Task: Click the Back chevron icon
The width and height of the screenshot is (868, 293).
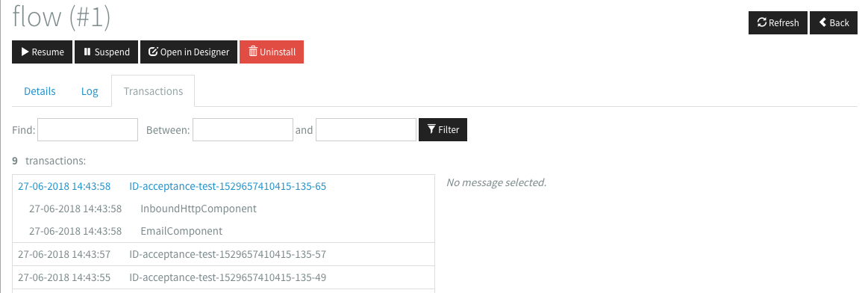Action: tap(822, 22)
